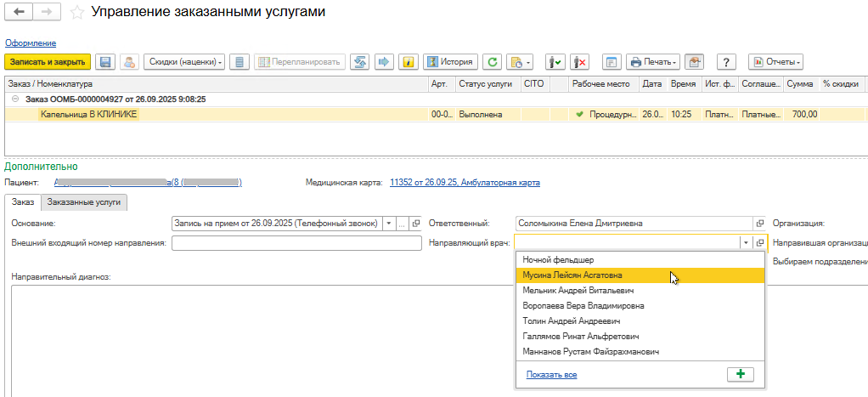Click the save diskette icon
Image resolution: width=868 pixels, height=397 pixels.
point(106,62)
